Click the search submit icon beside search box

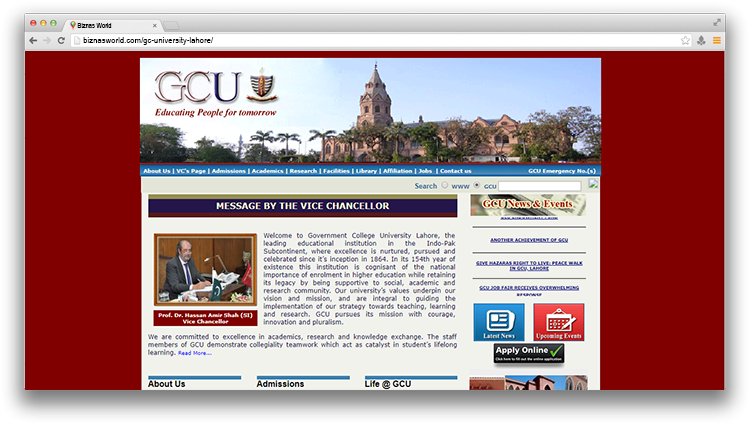tap(593, 184)
